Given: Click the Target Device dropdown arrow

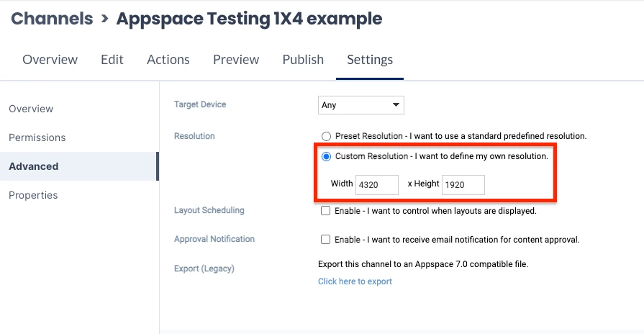Looking at the screenshot, I should pos(396,105).
